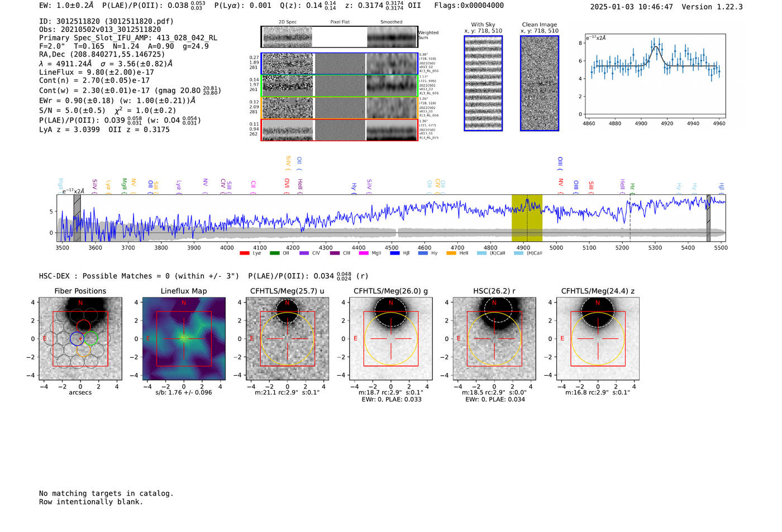Open the CFHTLS/Meg(24.4) z cutout
Viewport: 782px width, 532px height.
[x=598, y=339]
